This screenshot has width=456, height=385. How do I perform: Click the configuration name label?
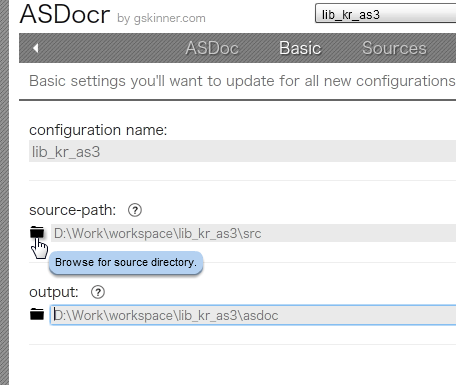(98, 130)
